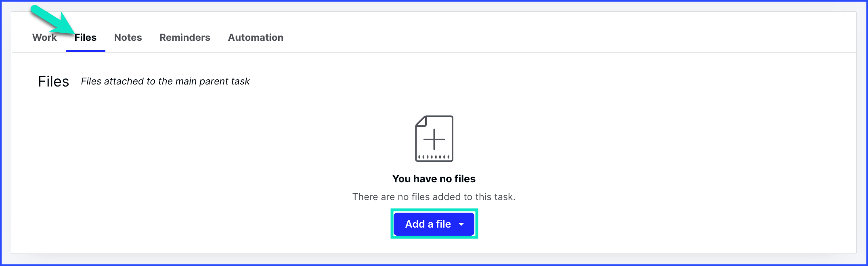Click the plus sign inside the document icon
868x266 pixels.
pyautogui.click(x=434, y=139)
